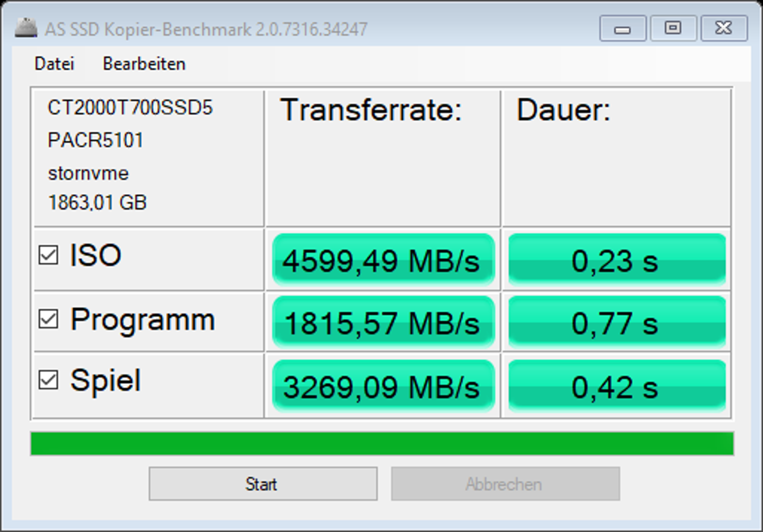The image size is (763, 532).
Task: Click the Programm duration 0,77 s field
Action: [x=617, y=322]
